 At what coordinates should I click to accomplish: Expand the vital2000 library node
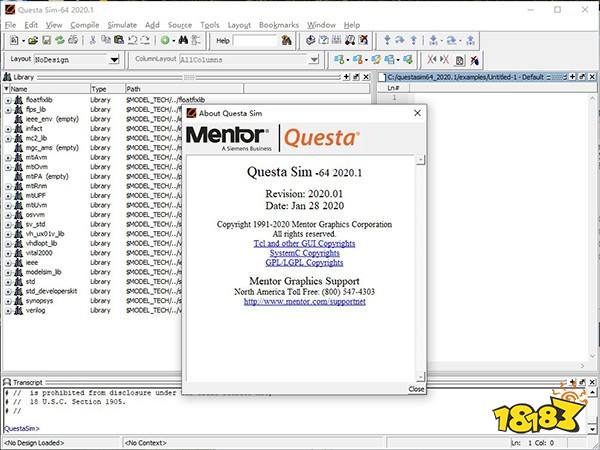8,252
